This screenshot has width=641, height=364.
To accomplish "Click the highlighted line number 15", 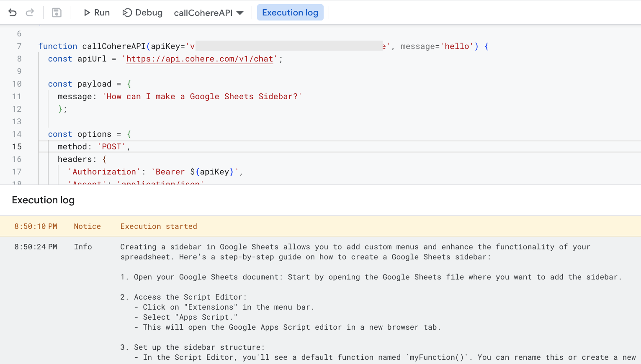I will pyautogui.click(x=17, y=147).
